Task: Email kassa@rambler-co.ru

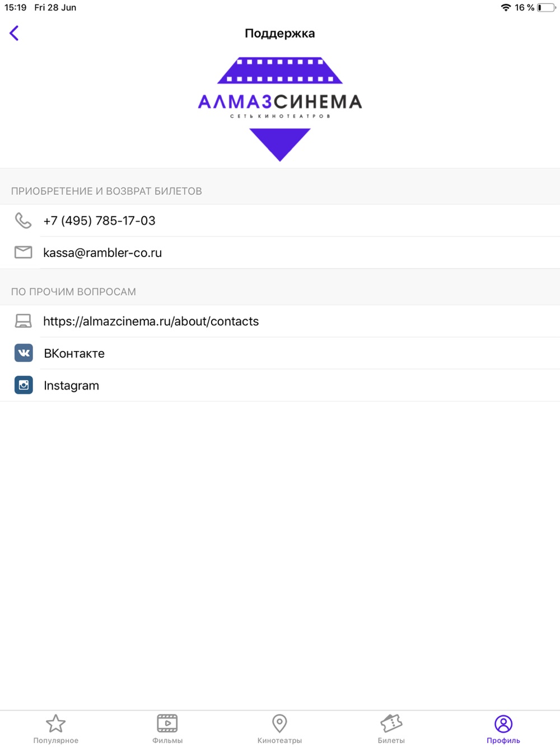Action: pos(102,253)
